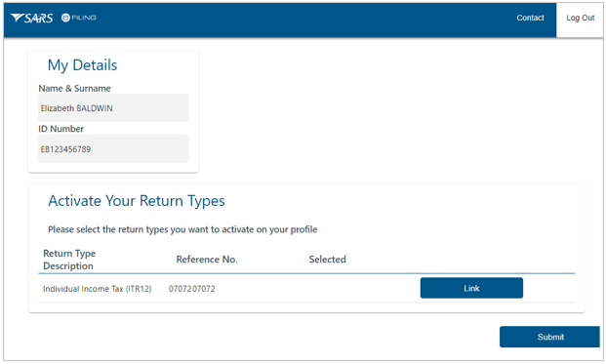
Task: Click the My Details heading
Action: pyautogui.click(x=82, y=65)
